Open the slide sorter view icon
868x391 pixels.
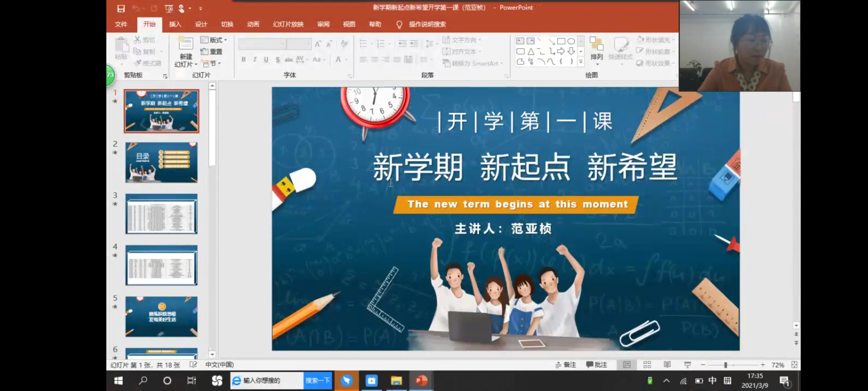click(x=647, y=365)
